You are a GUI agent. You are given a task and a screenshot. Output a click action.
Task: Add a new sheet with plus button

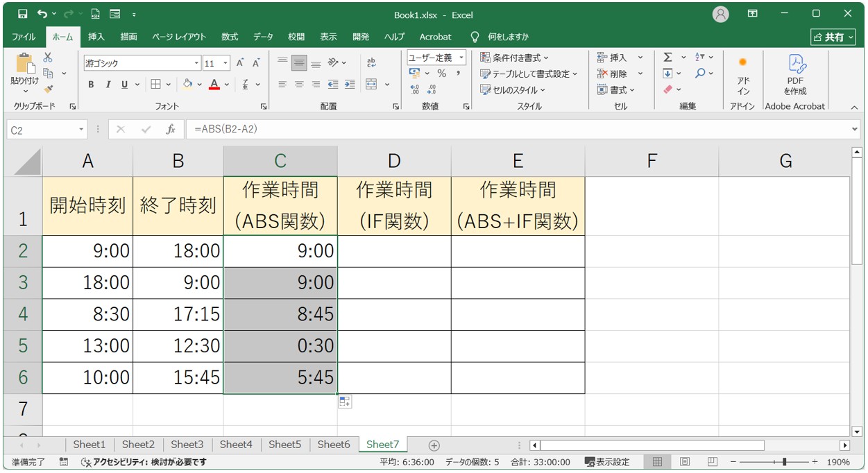434,445
